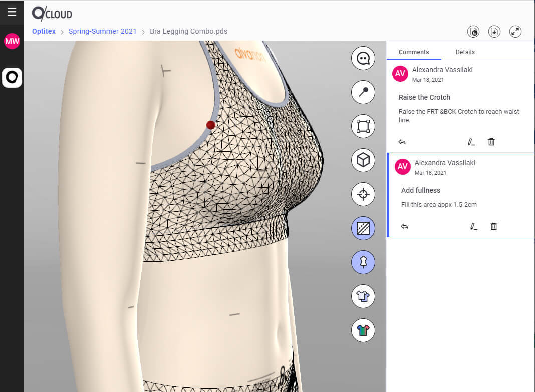Click the bounding box frame tool
The width and height of the screenshot is (535, 392).
[363, 126]
